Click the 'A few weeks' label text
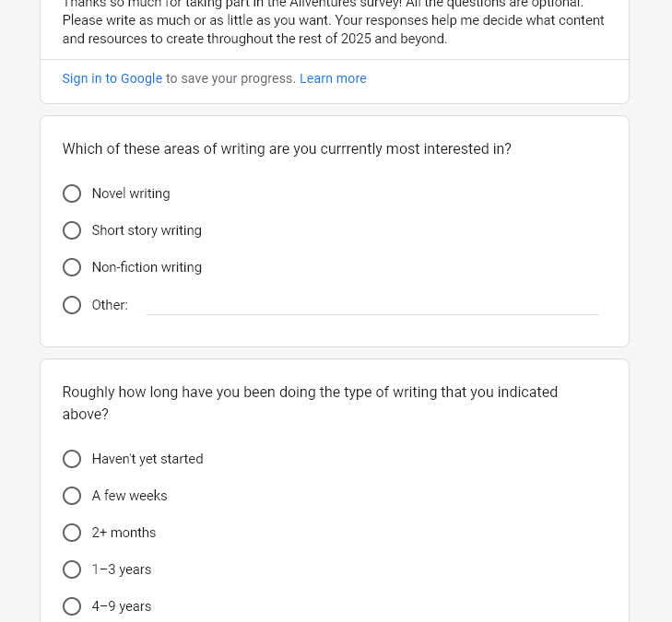Screen dimensions: 672x622 tap(129, 496)
